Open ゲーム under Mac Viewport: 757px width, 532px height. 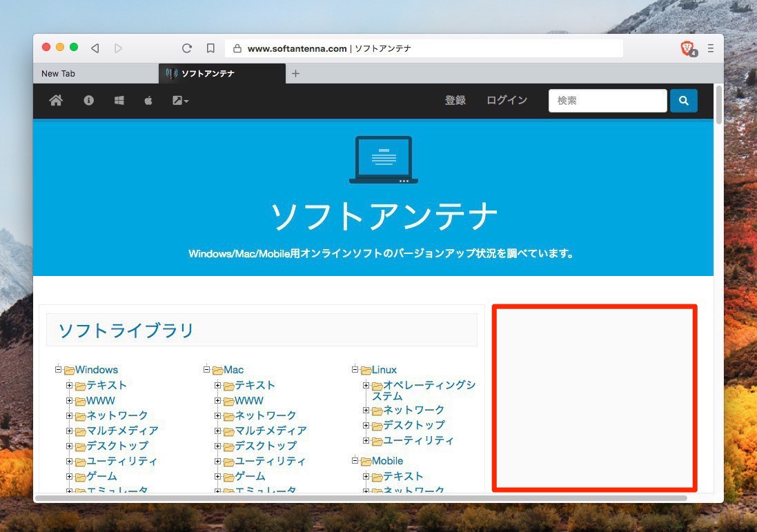pos(250,477)
